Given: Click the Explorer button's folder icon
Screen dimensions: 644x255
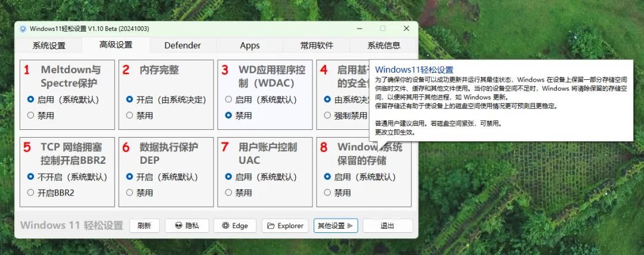Looking at the screenshot, I should [271, 226].
